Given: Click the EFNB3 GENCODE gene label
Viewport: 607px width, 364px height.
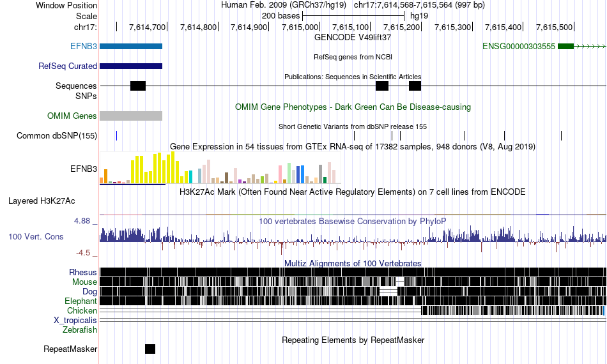Looking at the screenshot, I should pyautogui.click(x=84, y=47).
